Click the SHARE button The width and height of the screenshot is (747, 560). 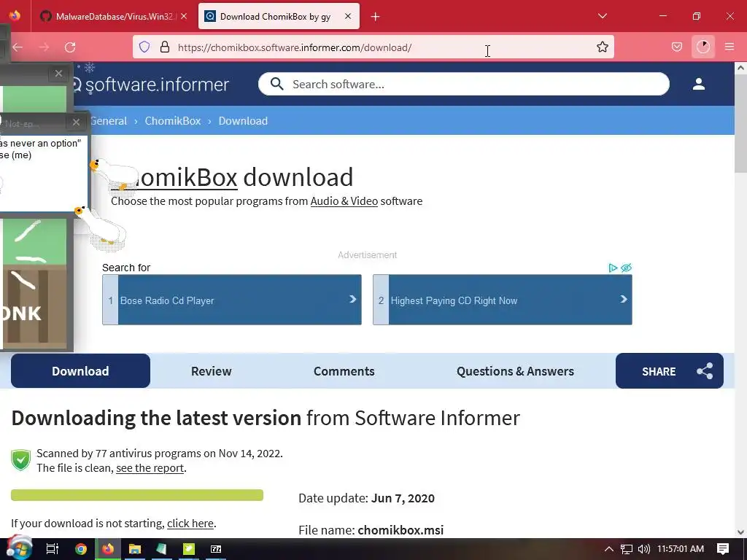coord(670,371)
